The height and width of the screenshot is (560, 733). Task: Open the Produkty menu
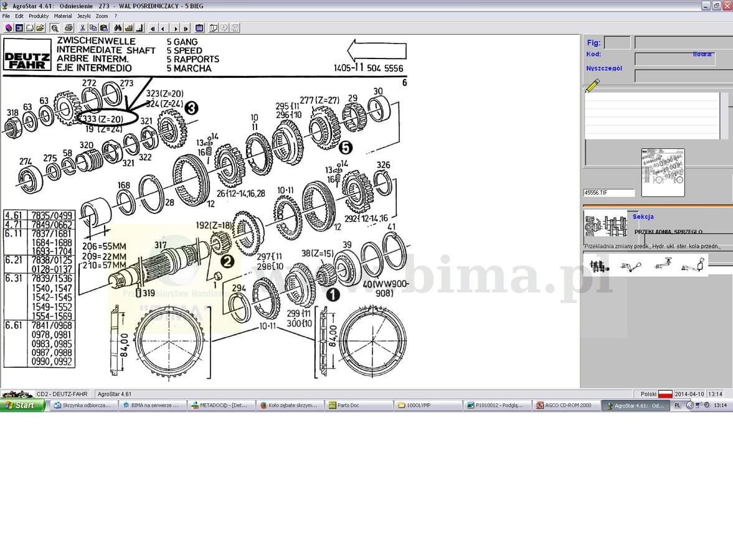(x=39, y=16)
